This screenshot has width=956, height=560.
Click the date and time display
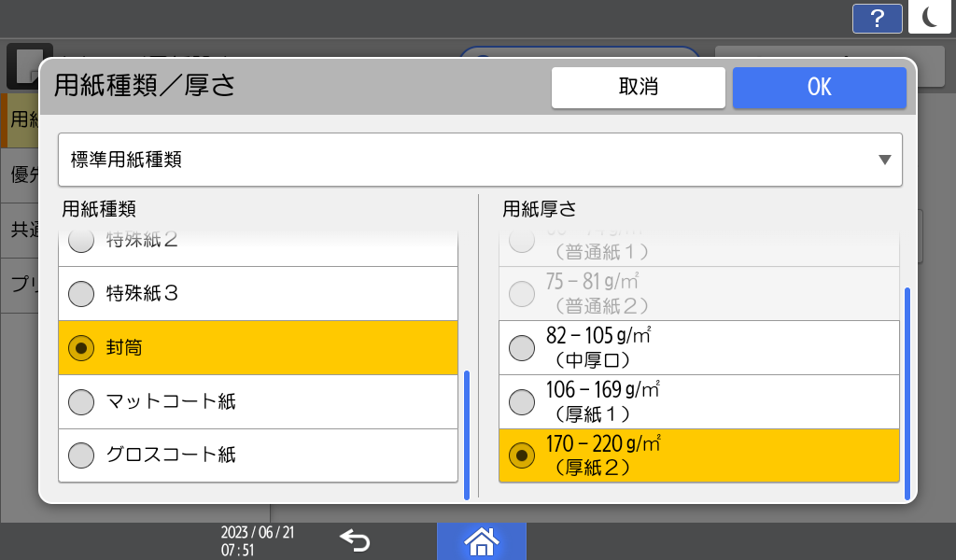click(258, 540)
